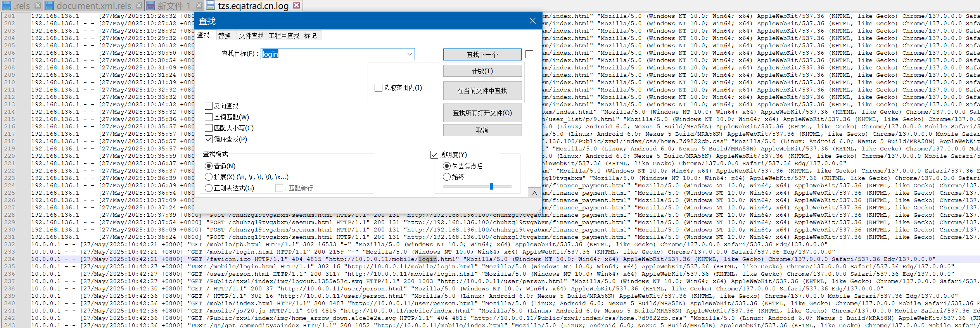Screen dimensions: 980x328
Task: Click the 查找目标 text field containing login
Action: pyautogui.click(x=334, y=54)
